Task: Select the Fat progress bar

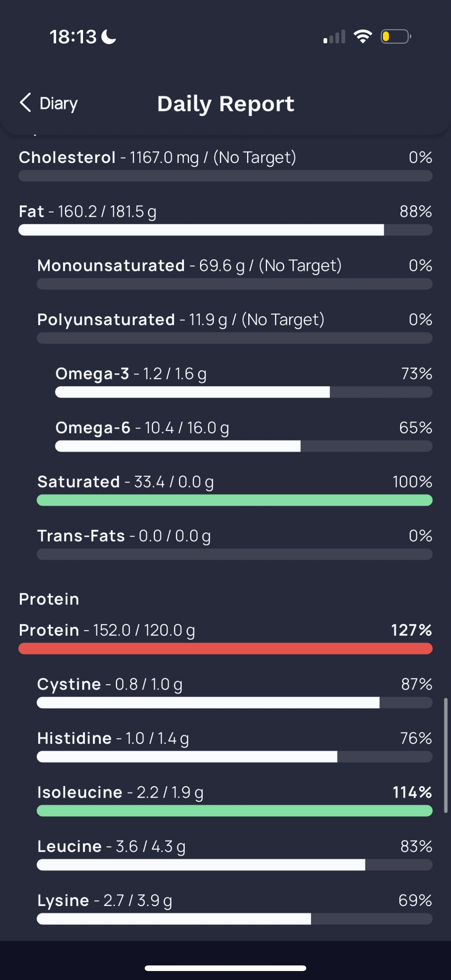Action: [225, 230]
